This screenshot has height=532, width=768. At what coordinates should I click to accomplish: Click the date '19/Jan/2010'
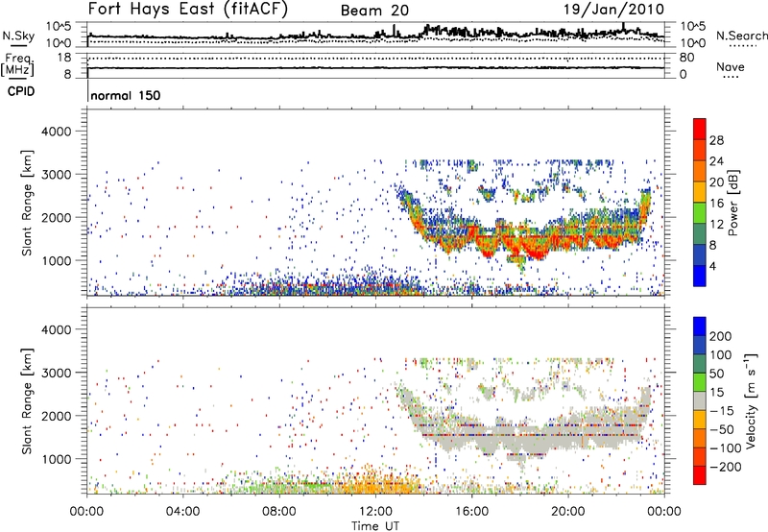tap(613, 10)
